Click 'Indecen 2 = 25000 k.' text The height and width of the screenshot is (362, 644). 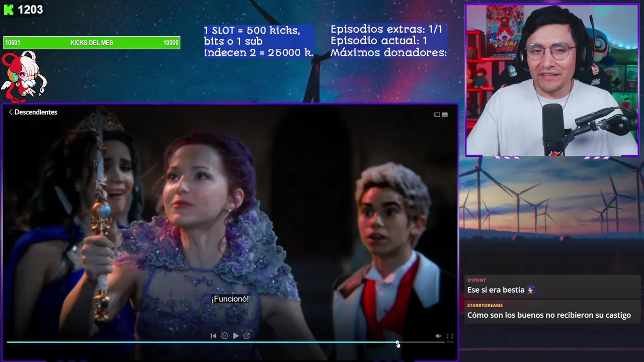point(259,52)
